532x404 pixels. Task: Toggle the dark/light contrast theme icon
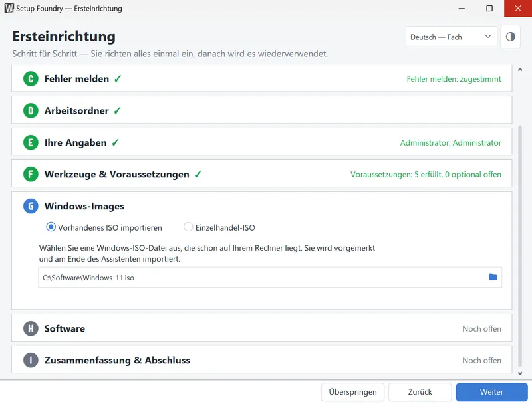point(510,37)
